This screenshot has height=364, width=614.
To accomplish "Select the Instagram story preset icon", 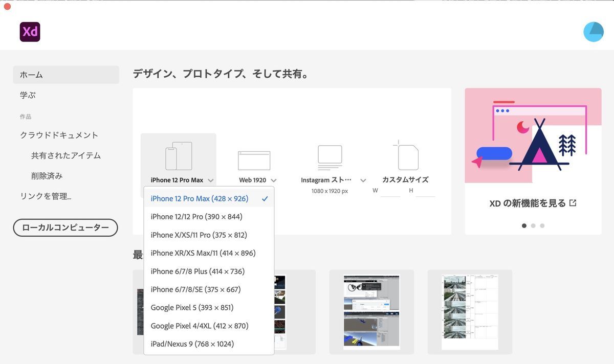I will (330, 157).
